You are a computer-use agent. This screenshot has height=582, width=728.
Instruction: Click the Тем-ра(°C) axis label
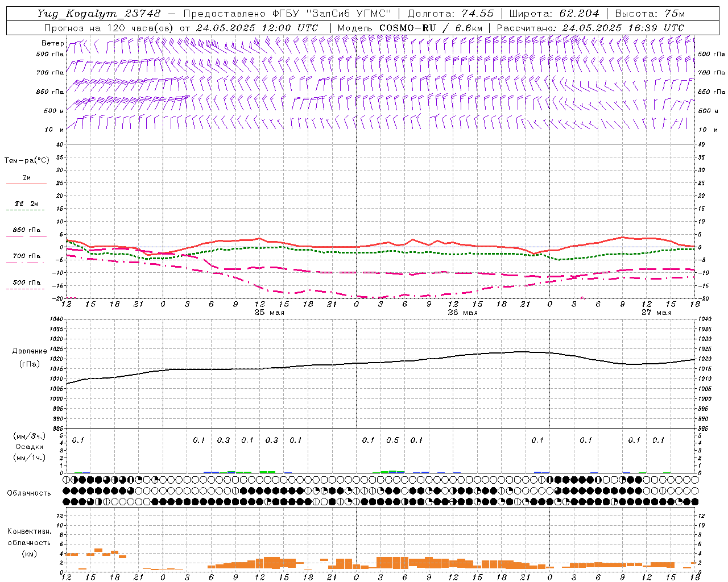[x=27, y=161]
